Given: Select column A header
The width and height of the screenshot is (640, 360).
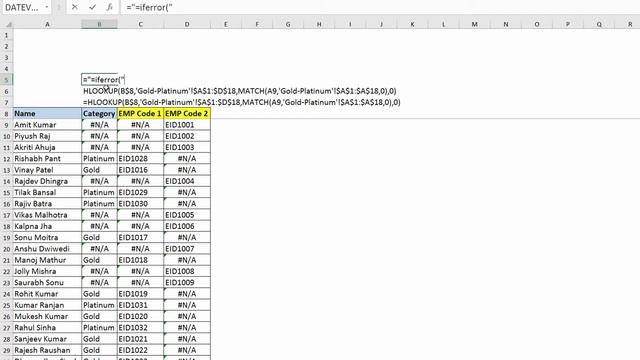Looking at the screenshot, I should tap(47, 24).
